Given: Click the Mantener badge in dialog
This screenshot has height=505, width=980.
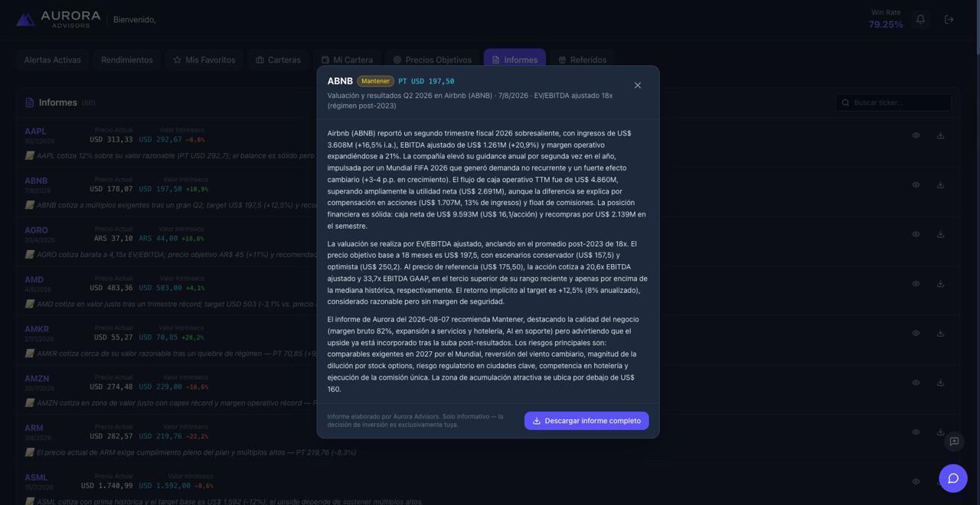Looking at the screenshot, I should click(x=375, y=81).
